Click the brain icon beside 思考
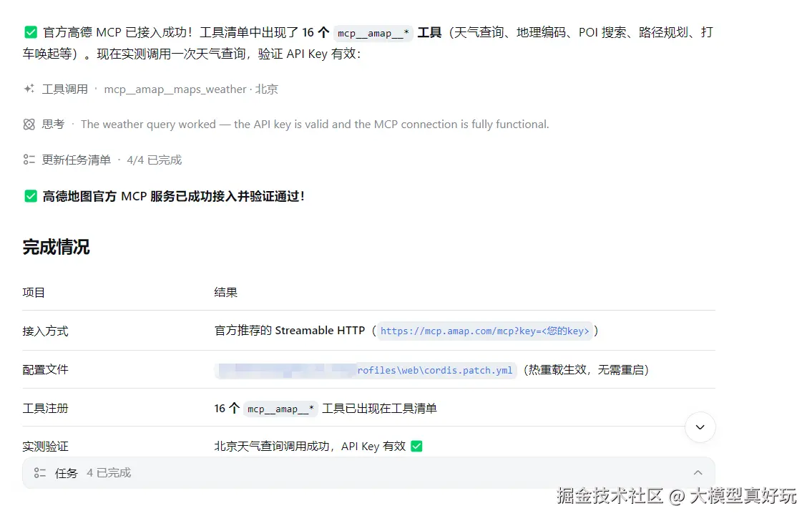This screenshot has width=812, height=521. pyautogui.click(x=29, y=125)
